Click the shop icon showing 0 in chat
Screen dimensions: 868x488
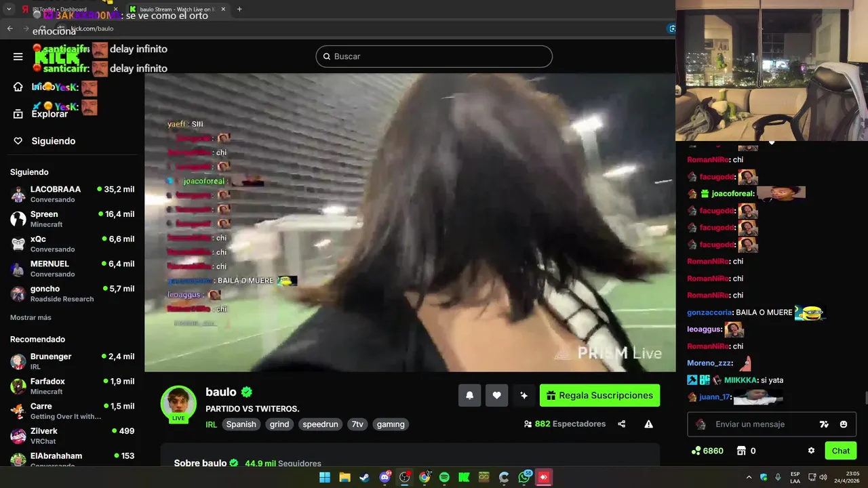click(741, 451)
